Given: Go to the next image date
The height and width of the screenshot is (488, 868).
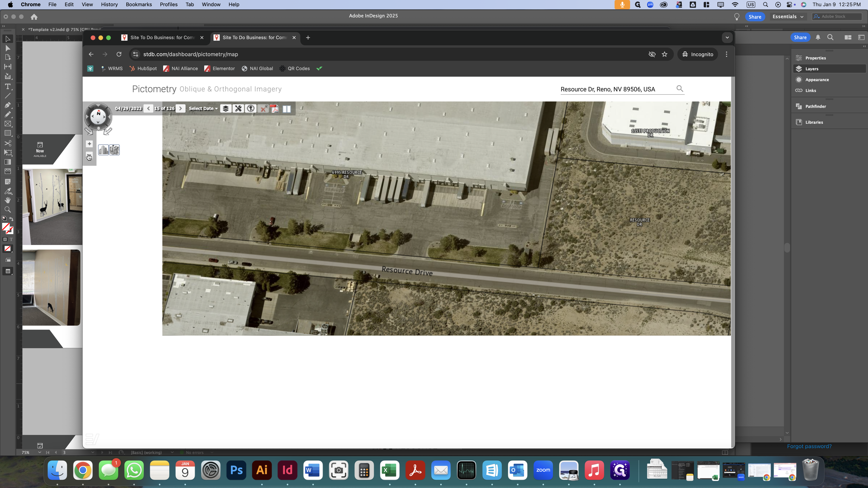Looking at the screenshot, I should [x=181, y=108].
